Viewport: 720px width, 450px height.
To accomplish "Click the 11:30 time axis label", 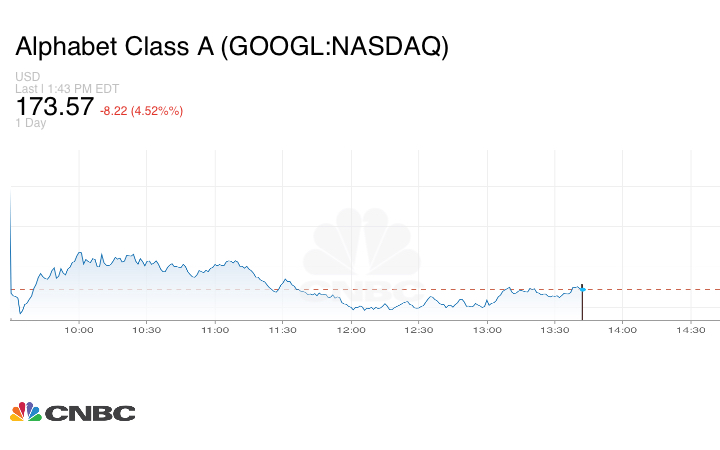I will click(x=283, y=329).
